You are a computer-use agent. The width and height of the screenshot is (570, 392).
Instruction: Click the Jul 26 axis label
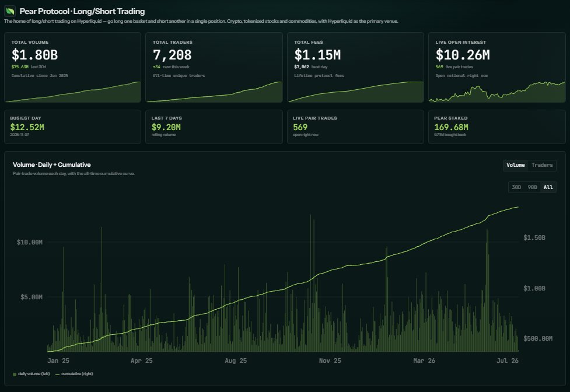508,360
